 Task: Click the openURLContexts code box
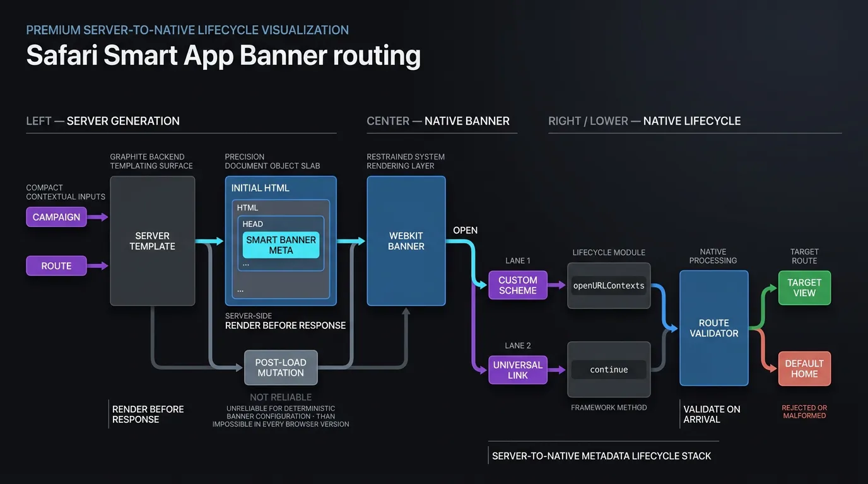609,285
